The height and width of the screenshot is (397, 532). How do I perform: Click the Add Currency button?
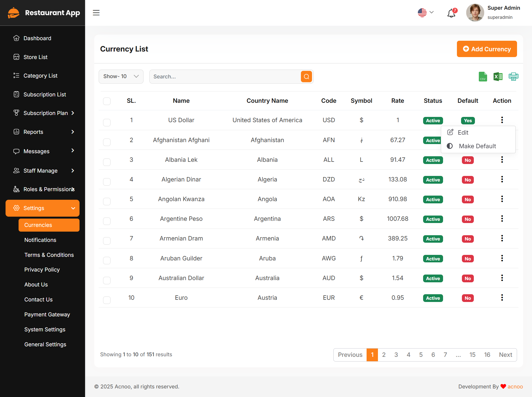(487, 49)
